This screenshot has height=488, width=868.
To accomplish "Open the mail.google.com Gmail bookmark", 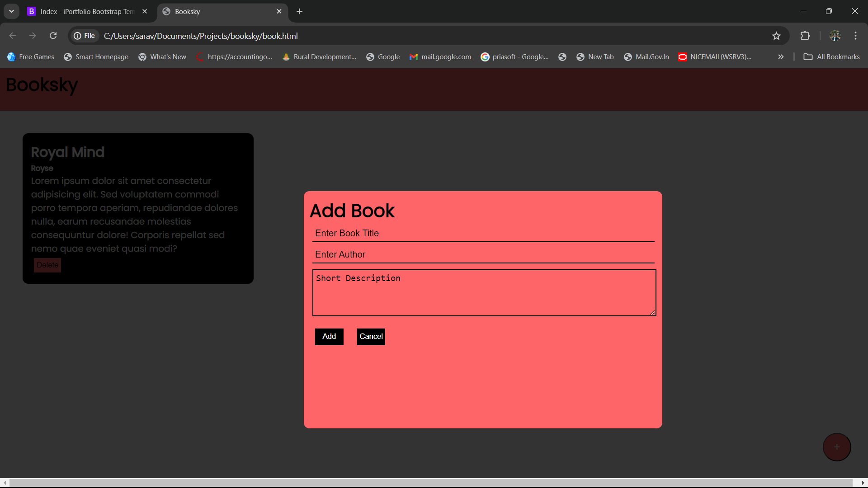I will [440, 57].
